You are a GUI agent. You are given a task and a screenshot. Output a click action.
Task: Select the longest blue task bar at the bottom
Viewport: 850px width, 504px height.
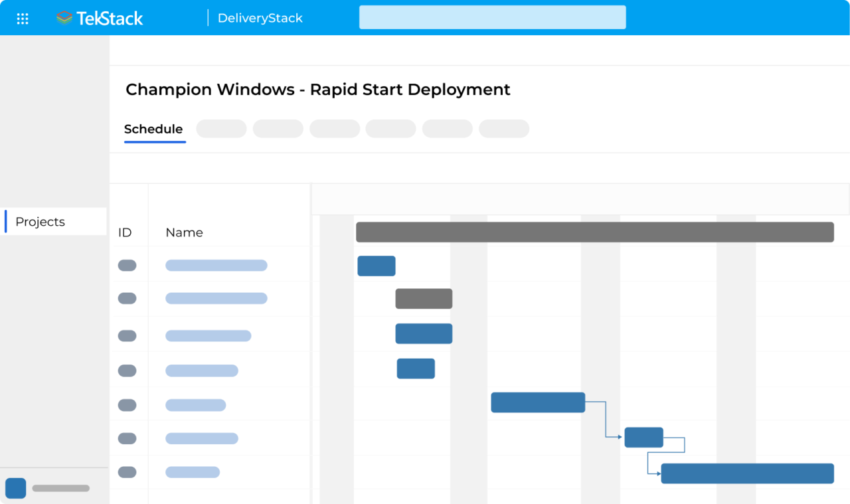[746, 473]
